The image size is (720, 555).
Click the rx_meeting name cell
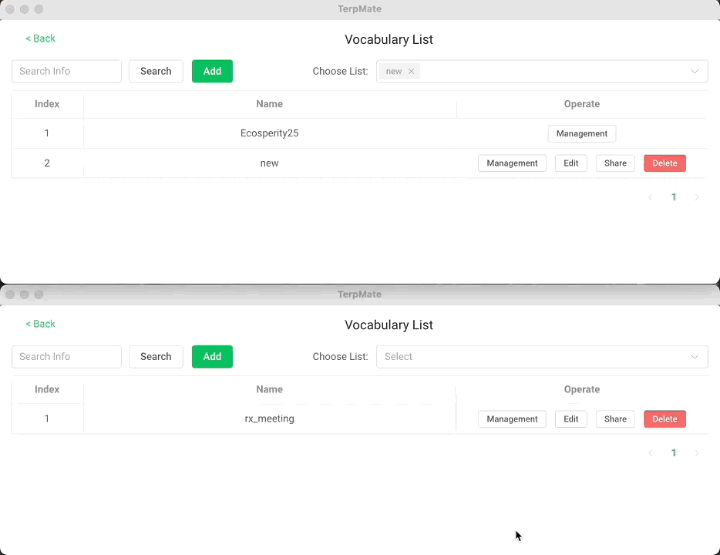pyautogui.click(x=270, y=419)
